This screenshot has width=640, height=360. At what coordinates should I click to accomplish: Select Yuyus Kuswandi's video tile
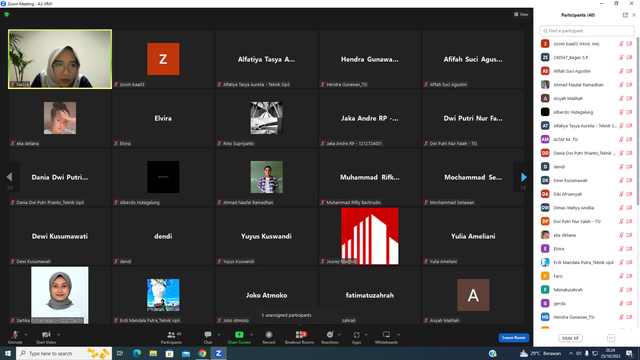tap(267, 236)
